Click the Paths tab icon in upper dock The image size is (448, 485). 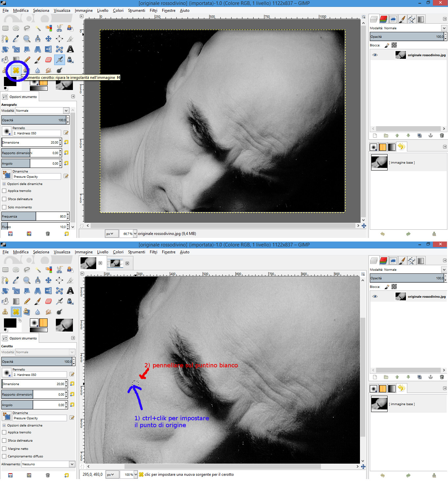(x=412, y=19)
